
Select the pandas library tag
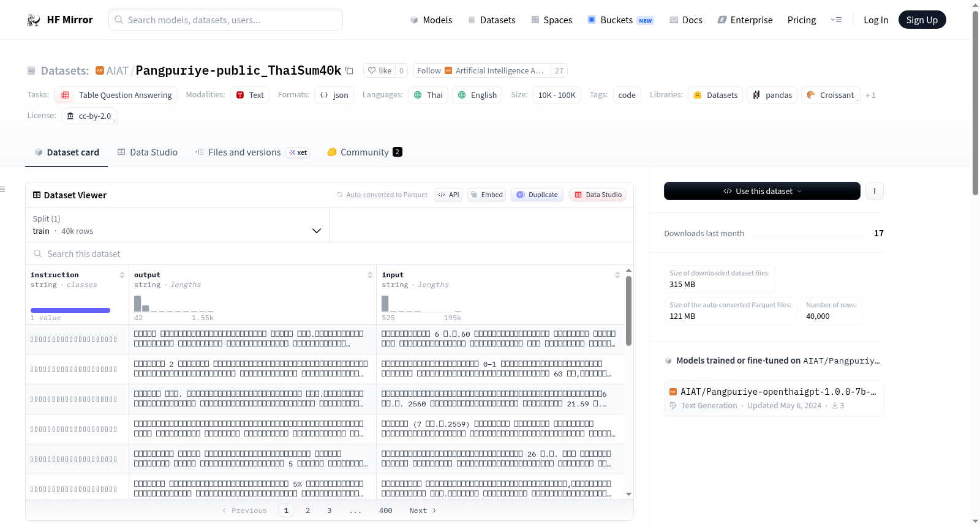(x=772, y=95)
